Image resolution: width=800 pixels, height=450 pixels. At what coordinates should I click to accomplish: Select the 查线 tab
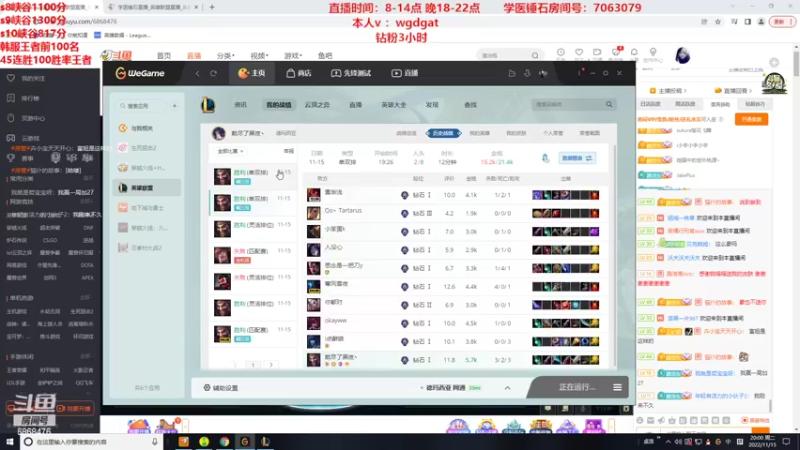click(470, 105)
